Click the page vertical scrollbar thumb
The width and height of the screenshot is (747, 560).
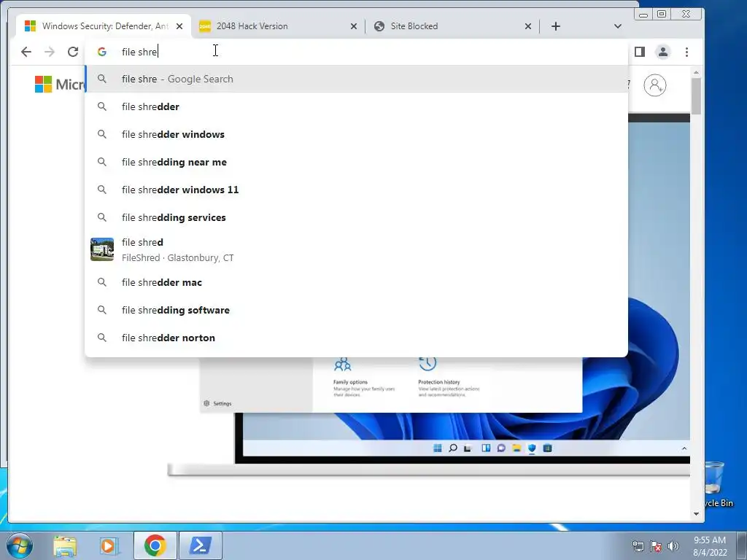696,96
